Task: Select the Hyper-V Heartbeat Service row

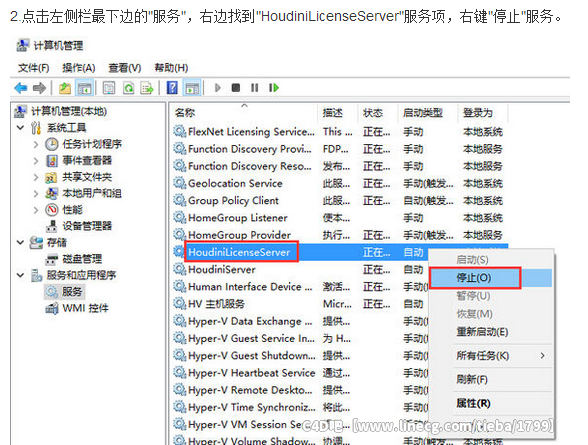Action: 300,373
